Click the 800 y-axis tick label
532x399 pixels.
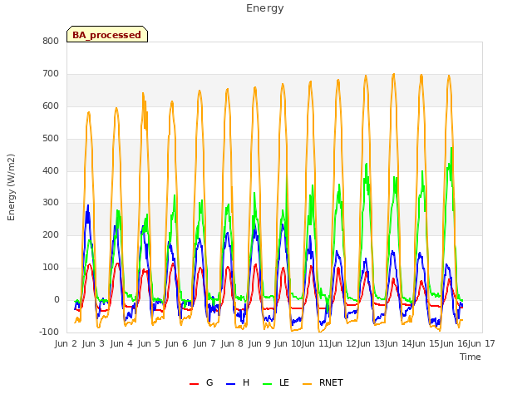51,42
